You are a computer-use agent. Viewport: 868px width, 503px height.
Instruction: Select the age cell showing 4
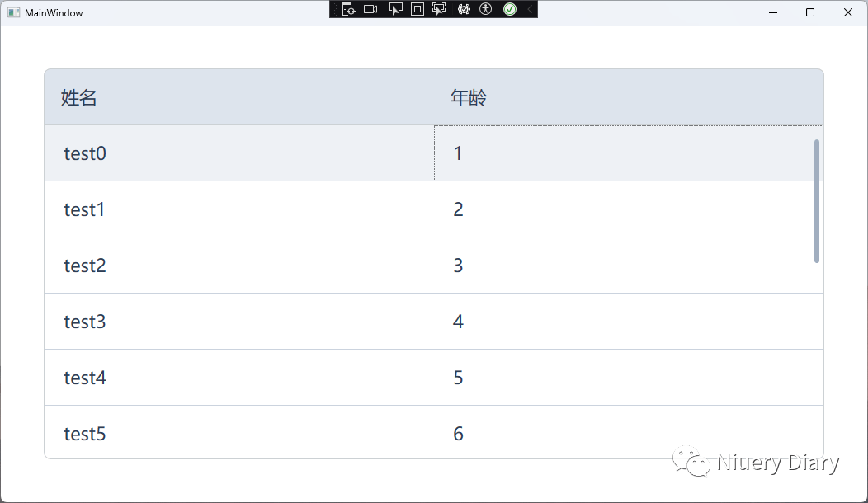point(629,322)
